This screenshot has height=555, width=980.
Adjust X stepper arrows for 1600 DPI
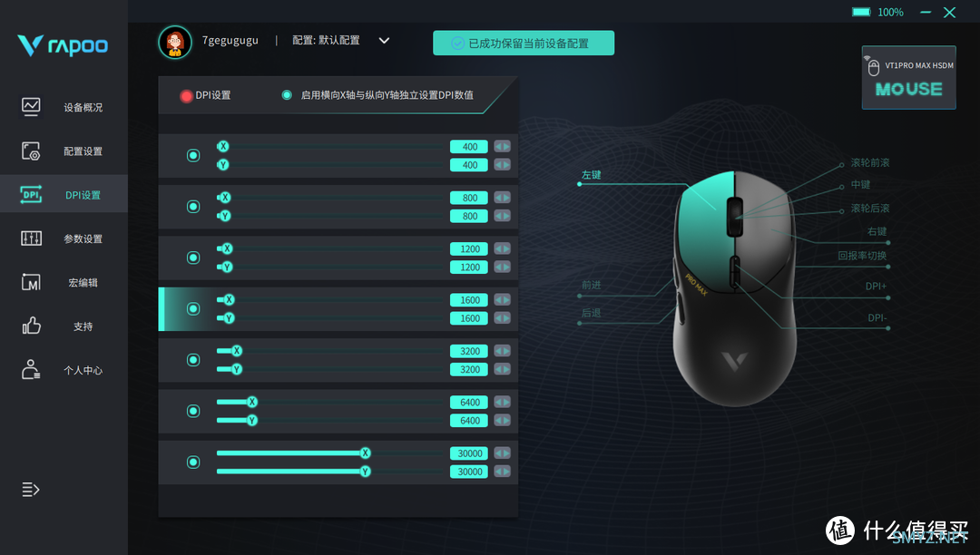point(503,300)
